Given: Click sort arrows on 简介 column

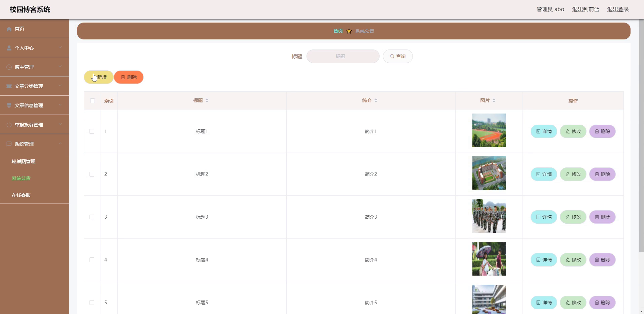Looking at the screenshot, I should 376,100.
